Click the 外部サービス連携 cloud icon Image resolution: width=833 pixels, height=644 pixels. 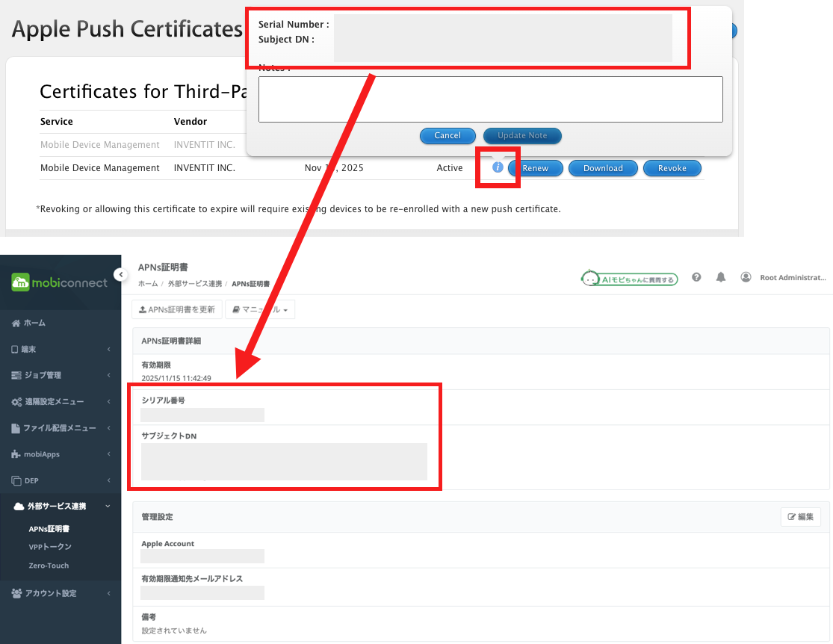[19, 507]
